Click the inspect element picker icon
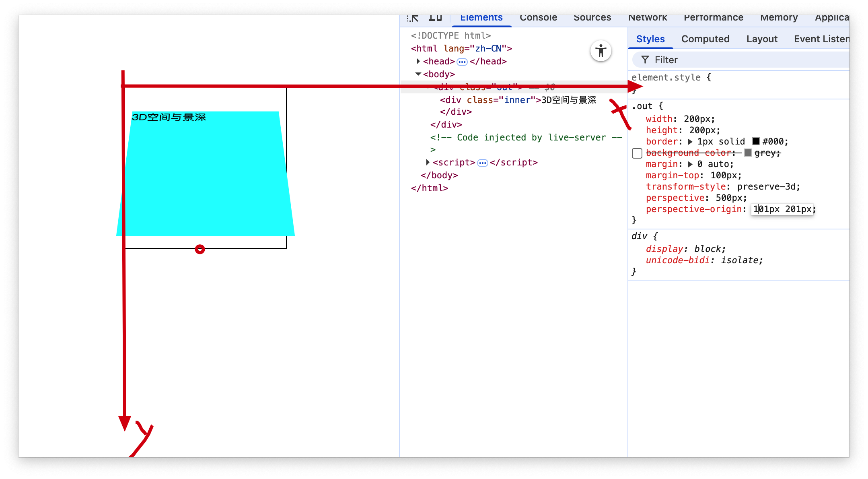The image size is (868, 479). 413,18
